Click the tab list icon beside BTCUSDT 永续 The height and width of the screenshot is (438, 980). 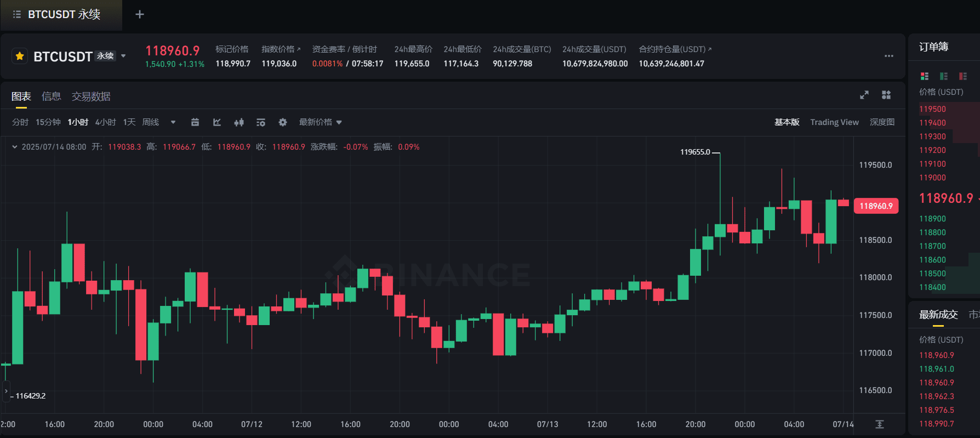click(17, 14)
